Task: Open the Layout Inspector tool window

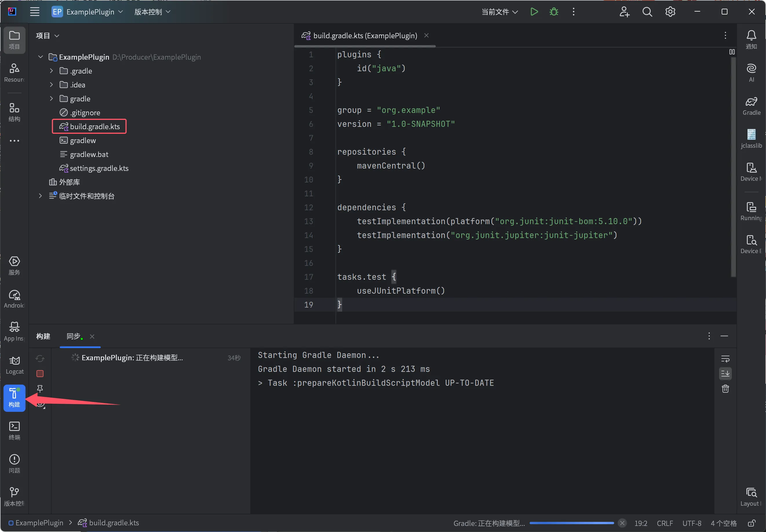Action: point(751,497)
